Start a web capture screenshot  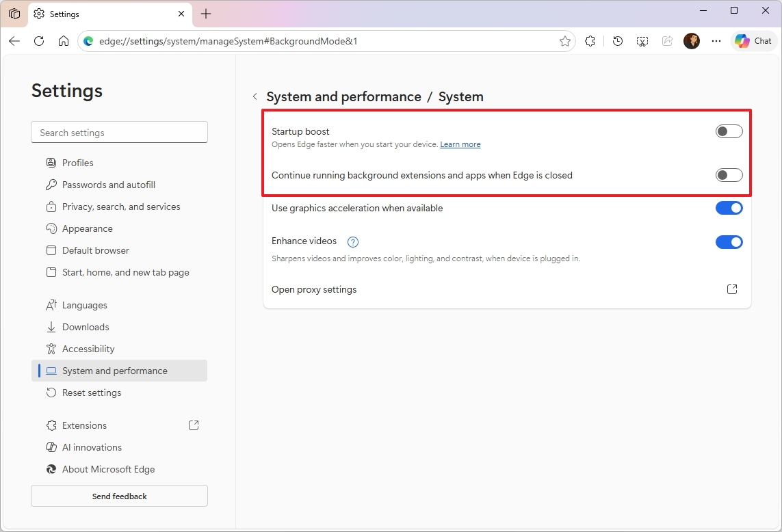(x=642, y=41)
